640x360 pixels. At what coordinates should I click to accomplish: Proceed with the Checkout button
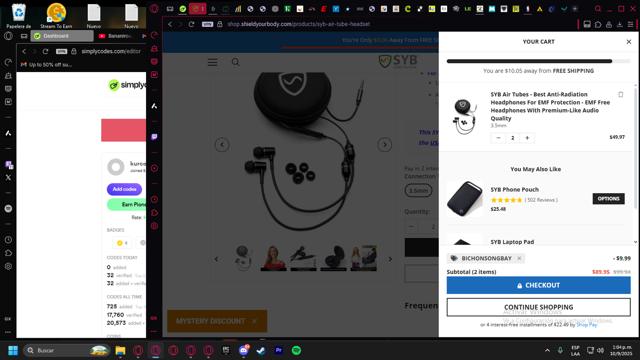tap(538, 285)
